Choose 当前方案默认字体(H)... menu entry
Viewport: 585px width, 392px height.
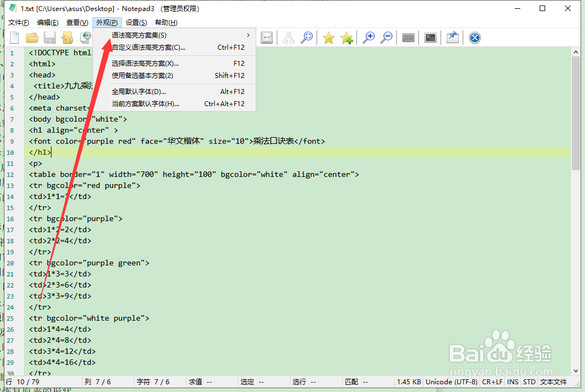pos(174,103)
